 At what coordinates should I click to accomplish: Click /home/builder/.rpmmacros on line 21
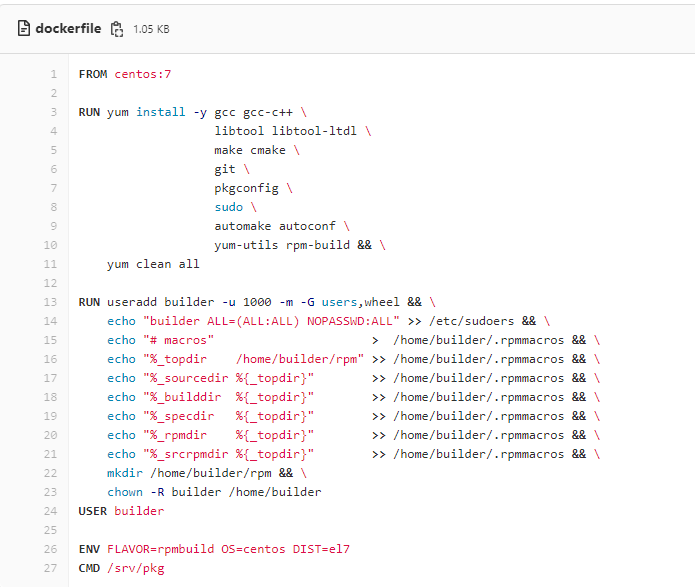pyautogui.click(x=479, y=454)
